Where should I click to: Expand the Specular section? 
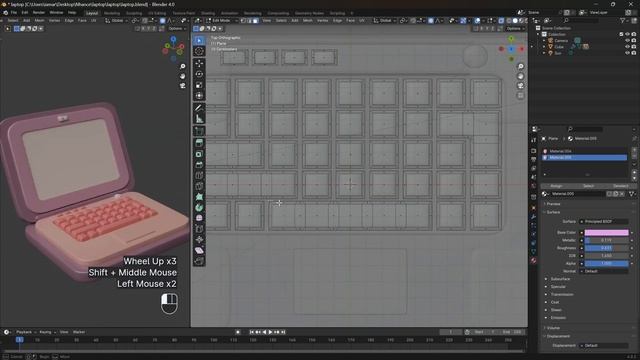click(558, 287)
